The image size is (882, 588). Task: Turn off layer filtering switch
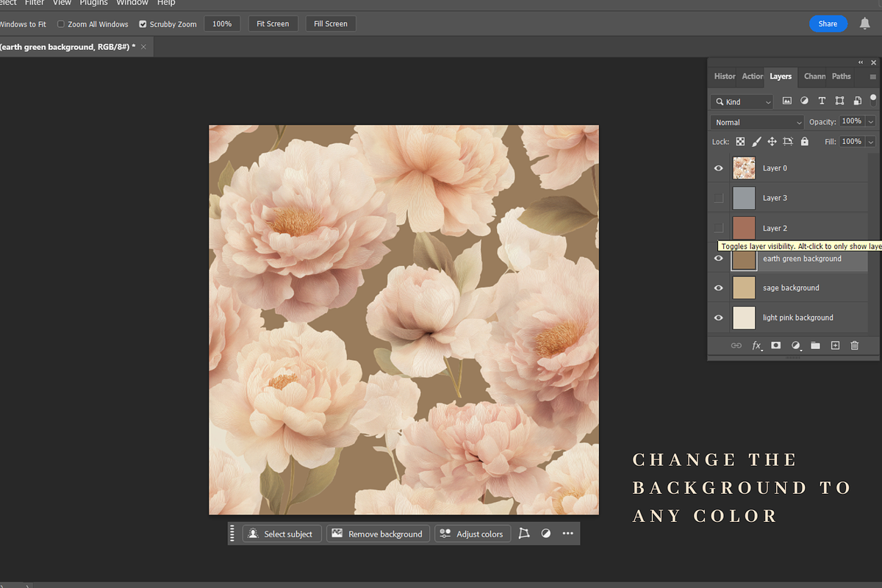[873, 100]
